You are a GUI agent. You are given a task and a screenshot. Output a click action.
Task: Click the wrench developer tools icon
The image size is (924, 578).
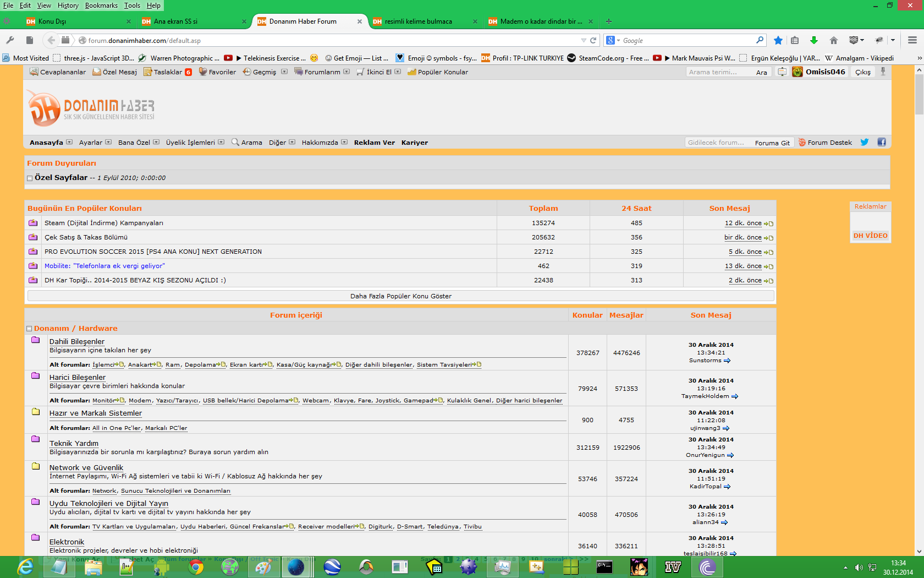coord(10,40)
